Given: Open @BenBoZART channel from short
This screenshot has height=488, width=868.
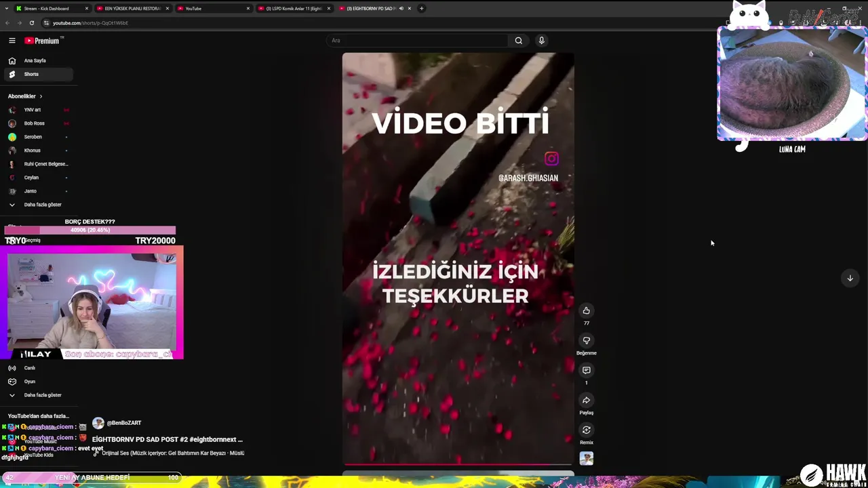Looking at the screenshot, I should click(x=124, y=423).
